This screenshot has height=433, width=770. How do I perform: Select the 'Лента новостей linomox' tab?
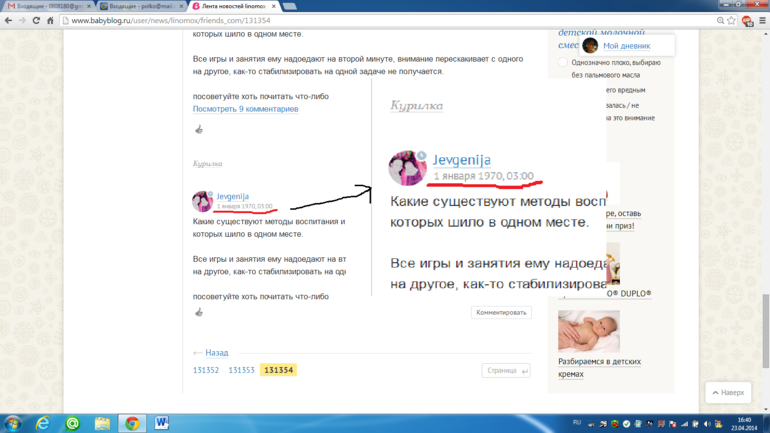pos(234,6)
